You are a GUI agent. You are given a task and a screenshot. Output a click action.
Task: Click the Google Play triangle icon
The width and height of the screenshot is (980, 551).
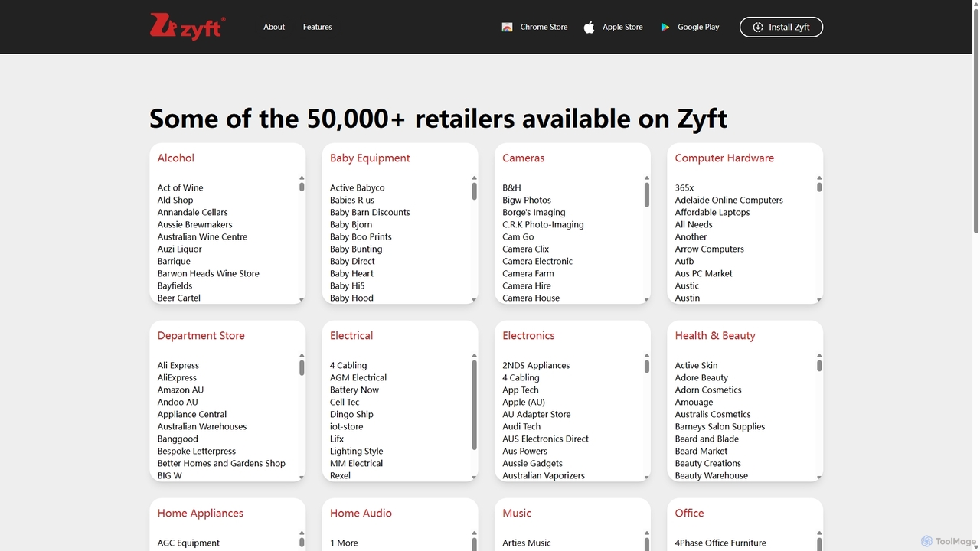[x=665, y=27]
